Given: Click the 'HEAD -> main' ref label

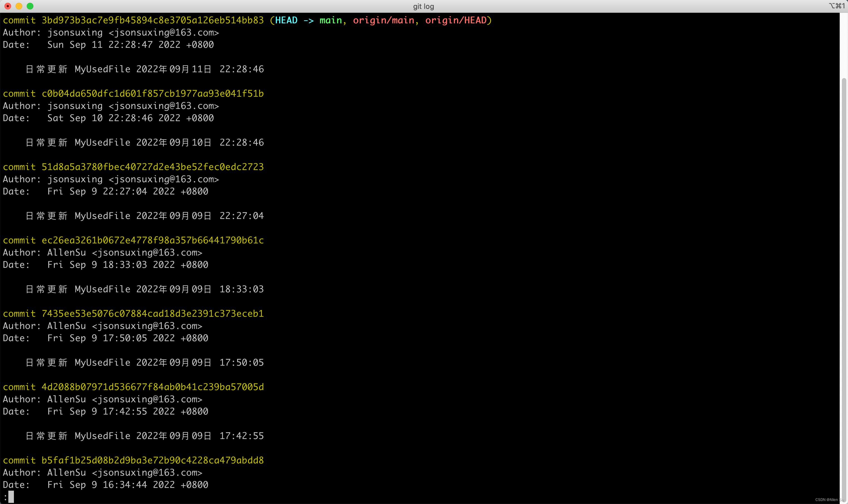Looking at the screenshot, I should (x=308, y=20).
